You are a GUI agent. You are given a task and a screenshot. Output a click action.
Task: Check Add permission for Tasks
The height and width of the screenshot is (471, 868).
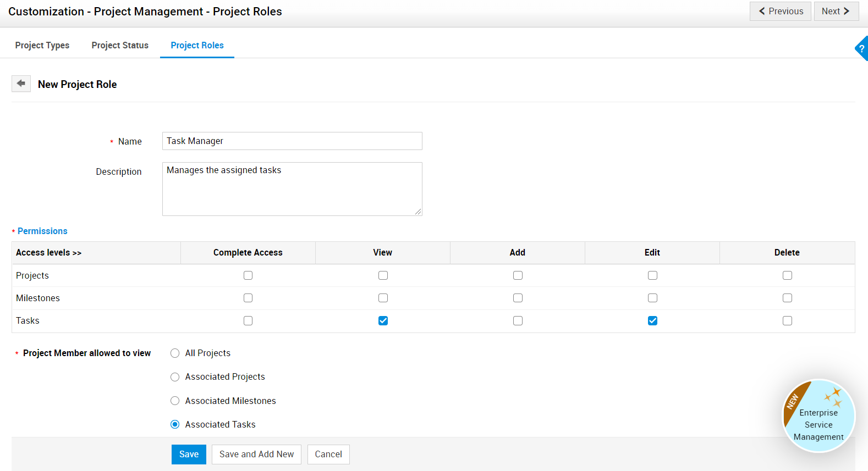518,320
